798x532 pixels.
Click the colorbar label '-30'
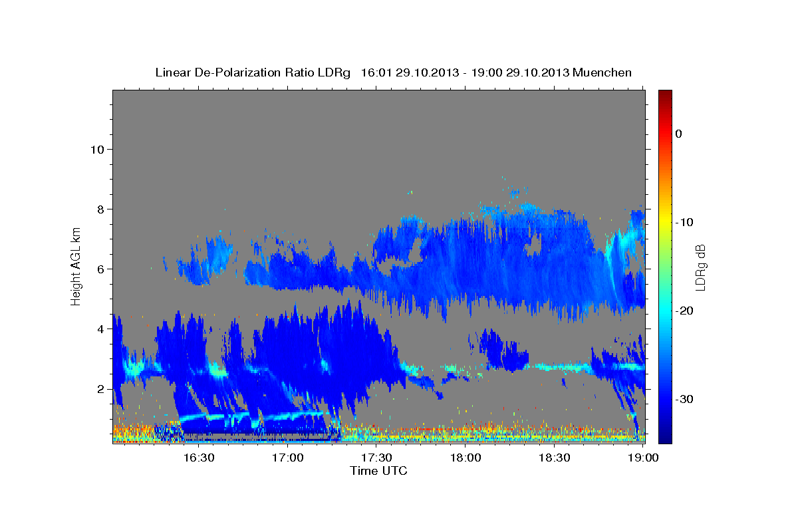click(684, 399)
